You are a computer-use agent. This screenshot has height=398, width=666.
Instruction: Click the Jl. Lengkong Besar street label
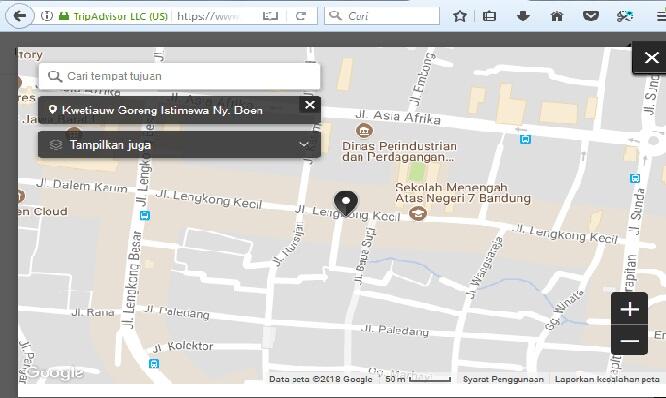pos(133,279)
